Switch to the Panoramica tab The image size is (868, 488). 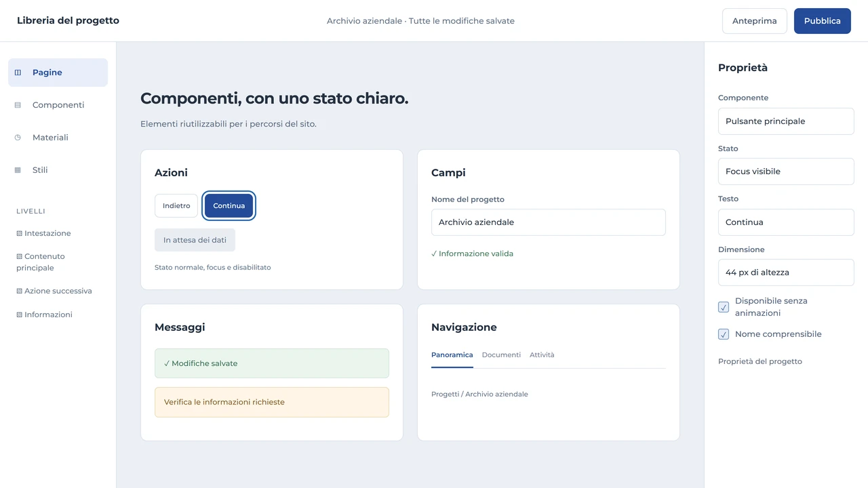452,355
